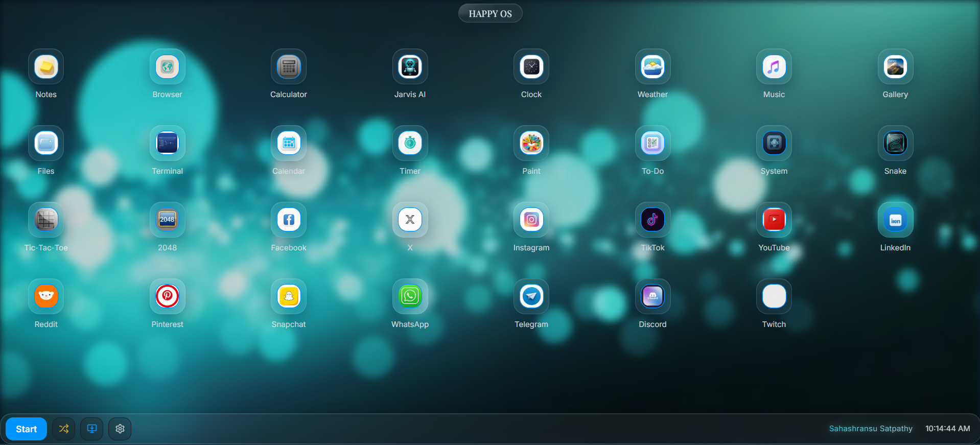Start the Jarvis AI assistant
This screenshot has width=980, height=445.
[x=410, y=67]
